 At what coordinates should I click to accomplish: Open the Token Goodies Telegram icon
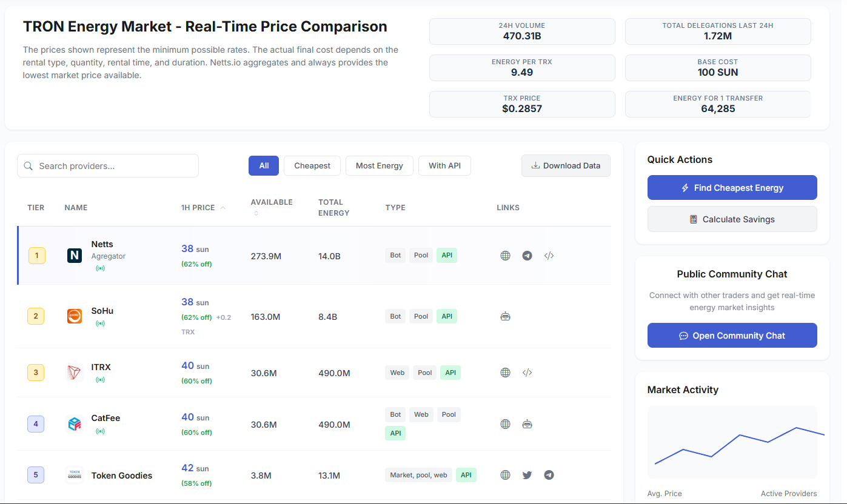click(549, 475)
